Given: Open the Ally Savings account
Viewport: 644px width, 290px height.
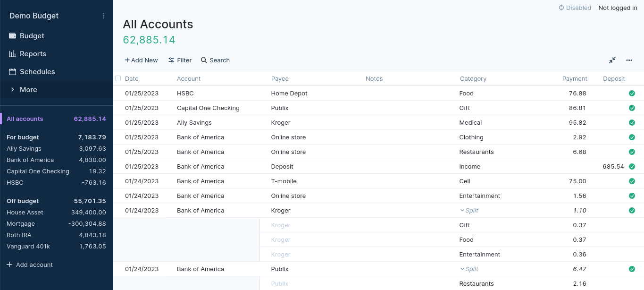Looking at the screenshot, I should [24, 149].
